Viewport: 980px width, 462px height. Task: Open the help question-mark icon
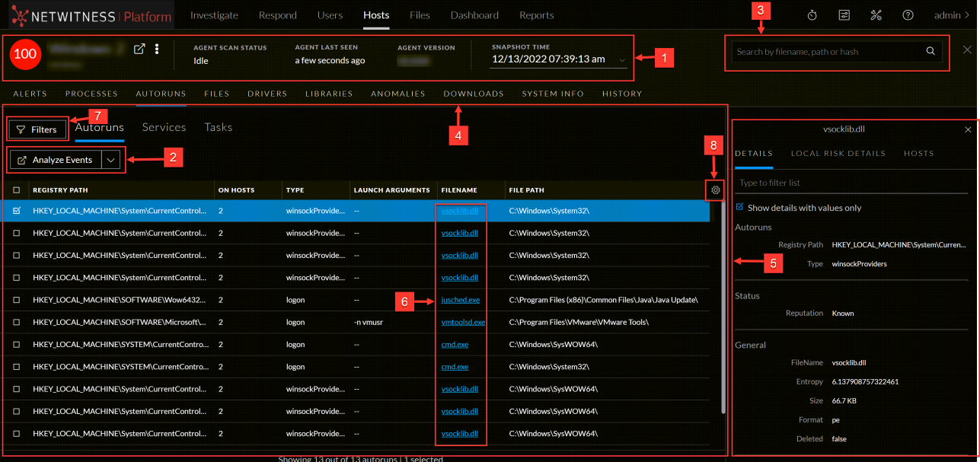pos(908,14)
